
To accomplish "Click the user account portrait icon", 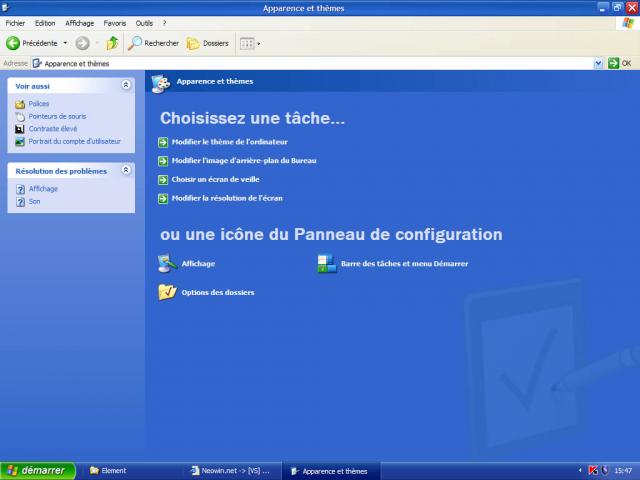I will pos(20,142).
